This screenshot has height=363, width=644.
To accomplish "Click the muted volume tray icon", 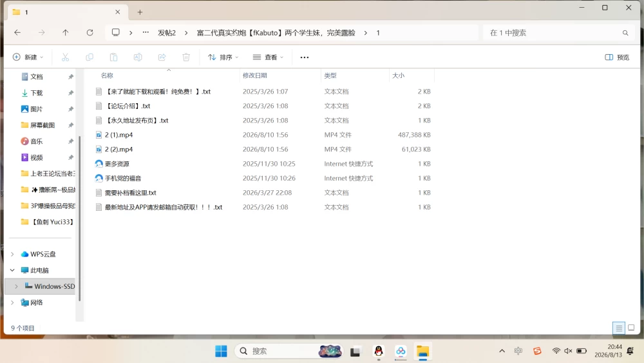I will pyautogui.click(x=569, y=351).
